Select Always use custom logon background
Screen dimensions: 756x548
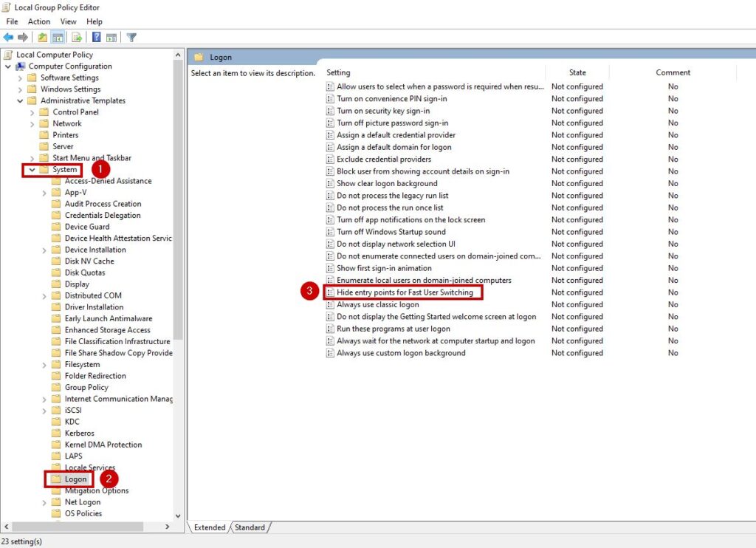pyautogui.click(x=401, y=353)
